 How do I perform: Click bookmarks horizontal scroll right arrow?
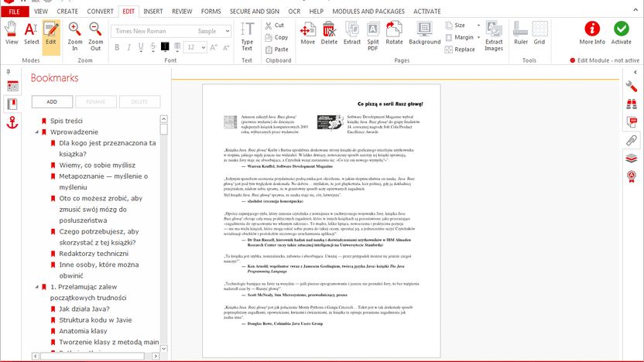(156, 357)
